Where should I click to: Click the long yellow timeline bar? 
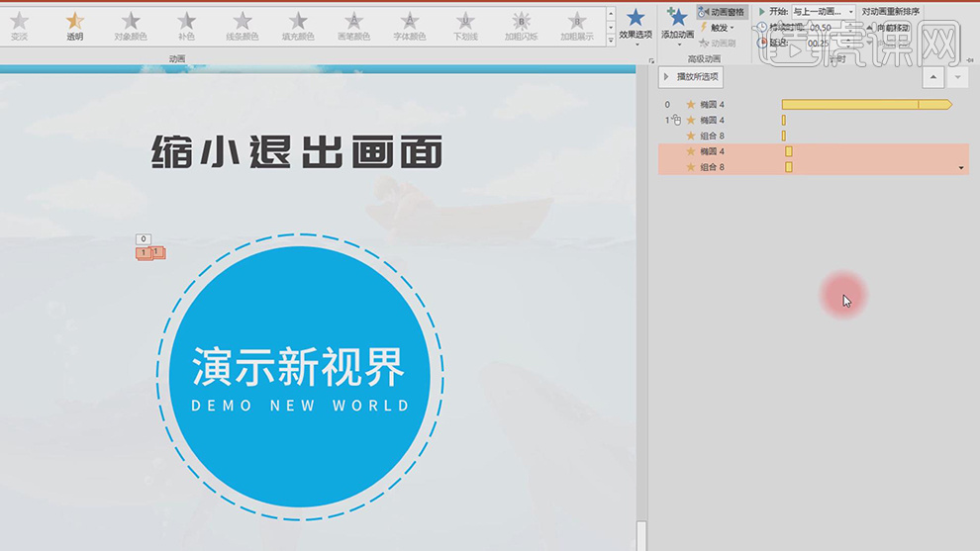[x=861, y=104]
